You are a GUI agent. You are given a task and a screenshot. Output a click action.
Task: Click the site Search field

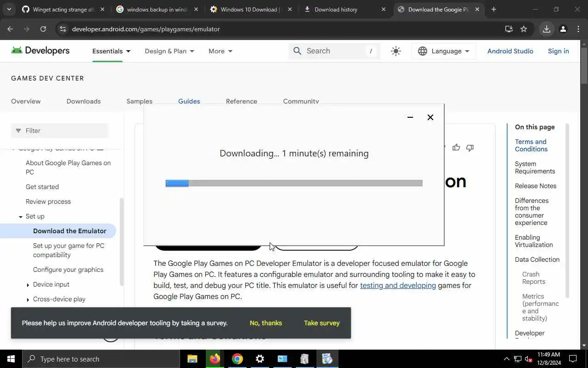[x=334, y=51]
